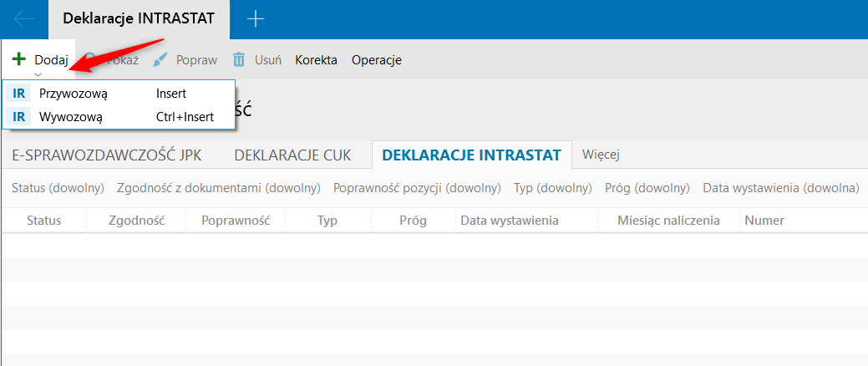
Task: Open the Status (dowolny) filter
Action: click(58, 188)
